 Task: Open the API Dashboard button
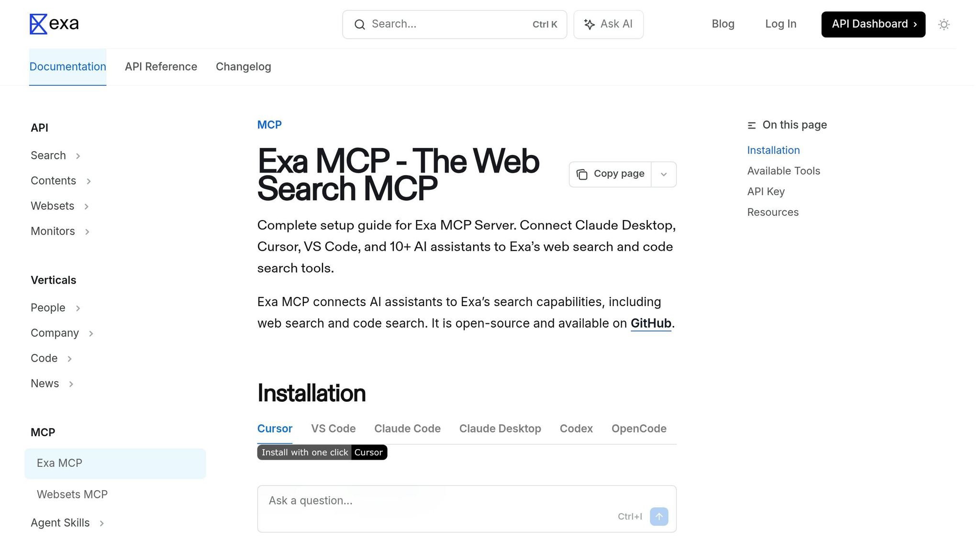point(873,24)
